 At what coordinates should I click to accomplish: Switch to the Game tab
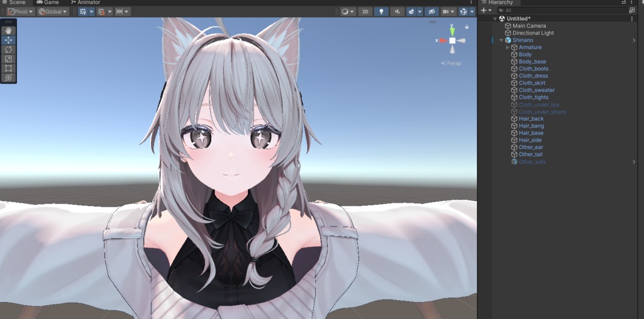pos(48,3)
